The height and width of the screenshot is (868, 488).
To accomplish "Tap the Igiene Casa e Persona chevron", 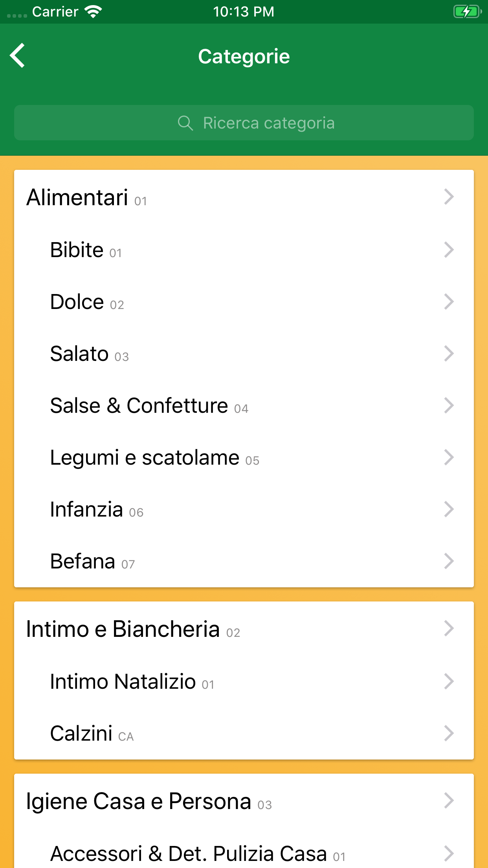I will 449,800.
